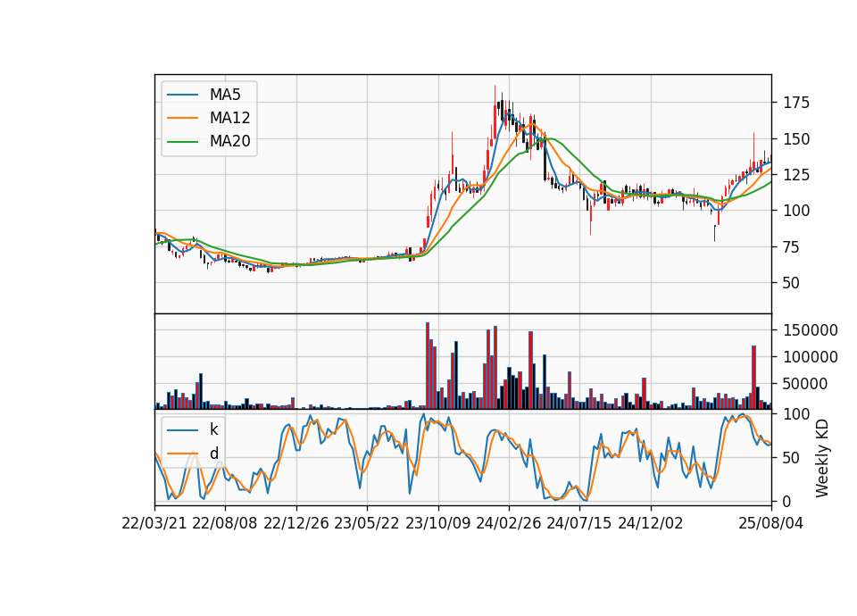The image size is (857, 616).
Task: Click the 125 price axis value
Action: (796, 176)
